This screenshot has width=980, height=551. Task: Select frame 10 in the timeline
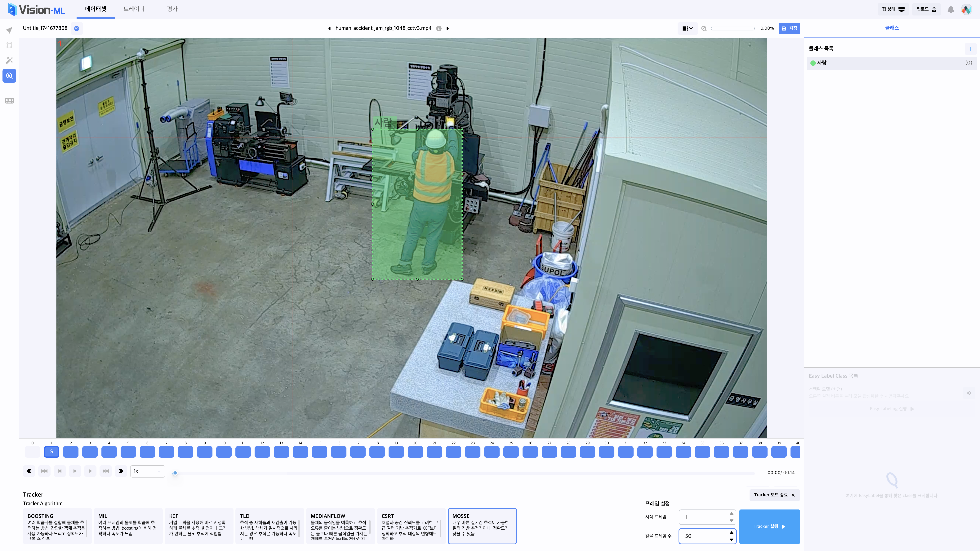click(224, 452)
